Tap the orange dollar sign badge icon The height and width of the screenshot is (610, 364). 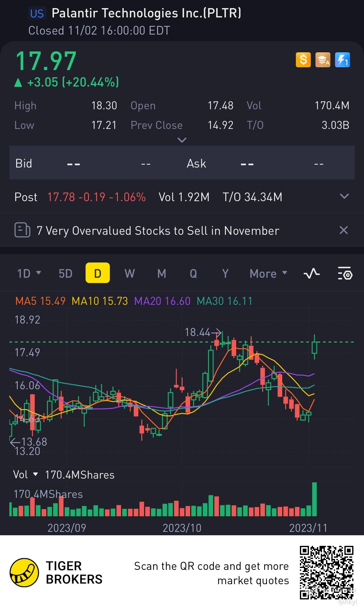click(303, 60)
